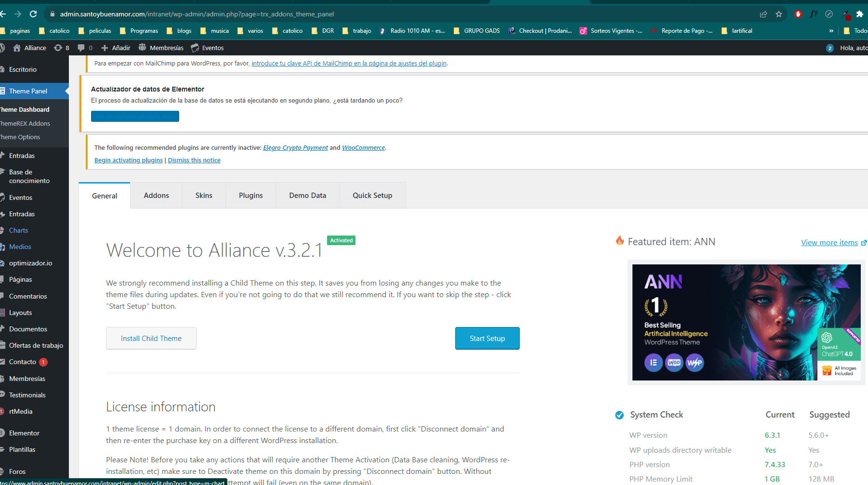Open optimizador.io in the sidebar
Viewport: 868px width, 485px height.
click(30, 263)
